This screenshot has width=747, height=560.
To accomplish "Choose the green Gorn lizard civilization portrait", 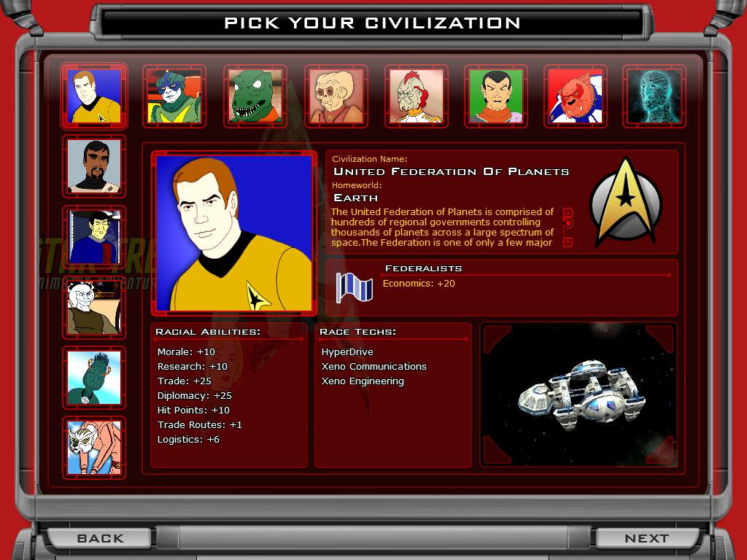I will [x=255, y=96].
